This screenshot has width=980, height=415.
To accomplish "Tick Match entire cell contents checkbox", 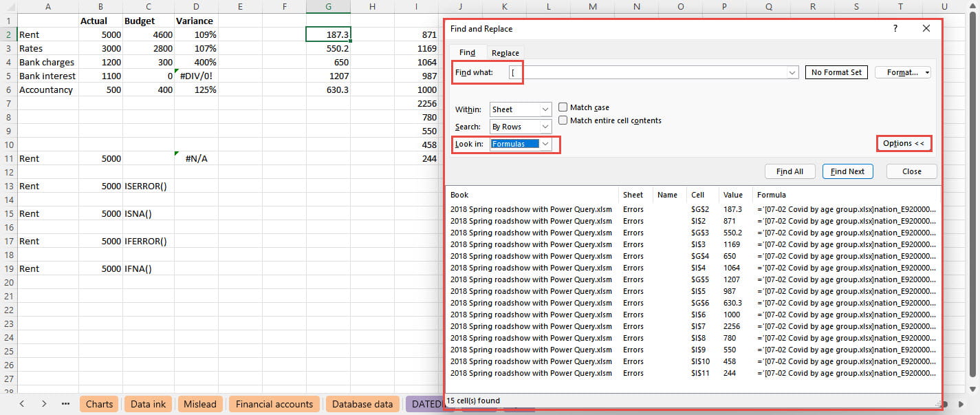I will [563, 120].
